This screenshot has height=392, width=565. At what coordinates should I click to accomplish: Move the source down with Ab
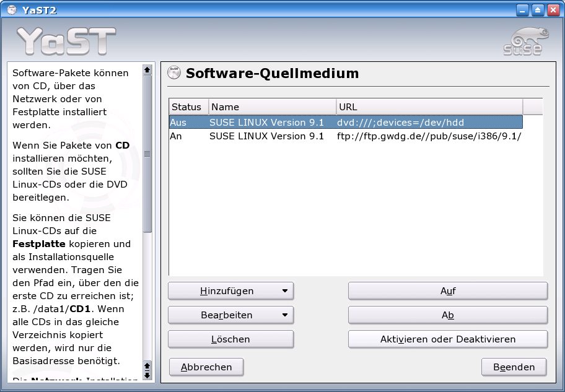click(x=448, y=315)
